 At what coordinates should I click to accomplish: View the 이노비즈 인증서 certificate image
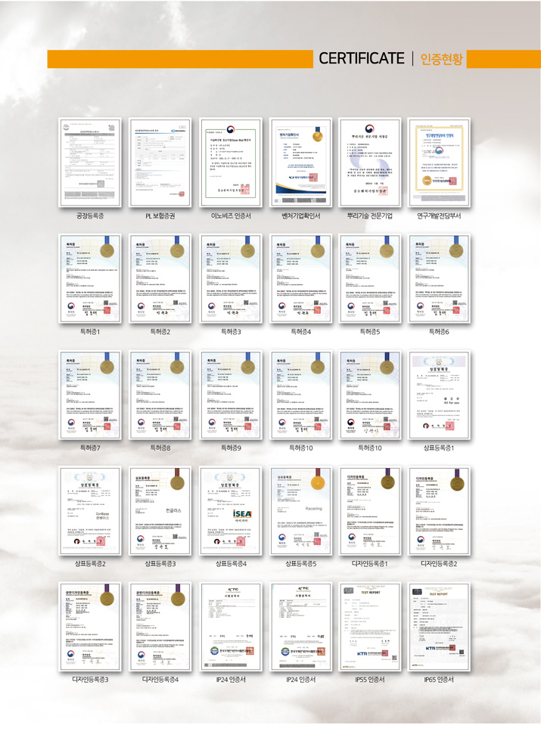(x=231, y=163)
